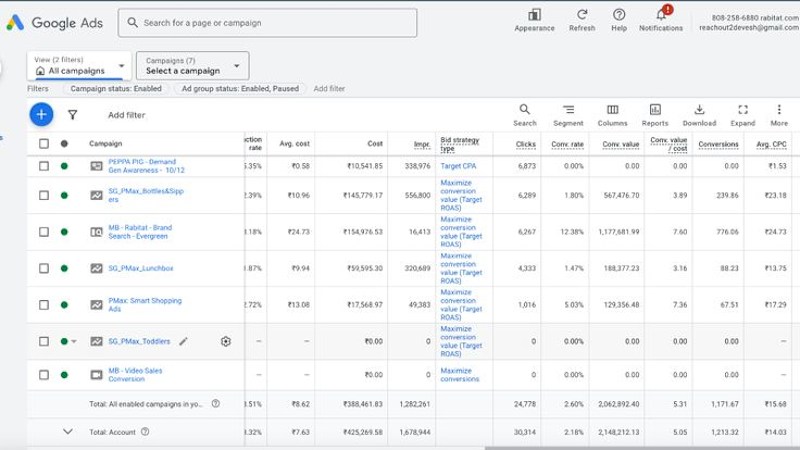The height and width of the screenshot is (450, 800).
Task: Open the table Search tool
Action: coord(524,115)
